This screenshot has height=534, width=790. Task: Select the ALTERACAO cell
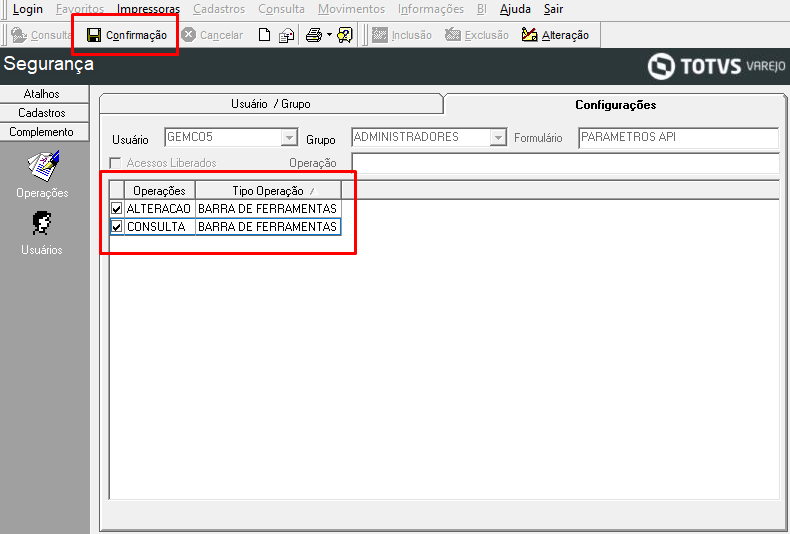click(159, 208)
